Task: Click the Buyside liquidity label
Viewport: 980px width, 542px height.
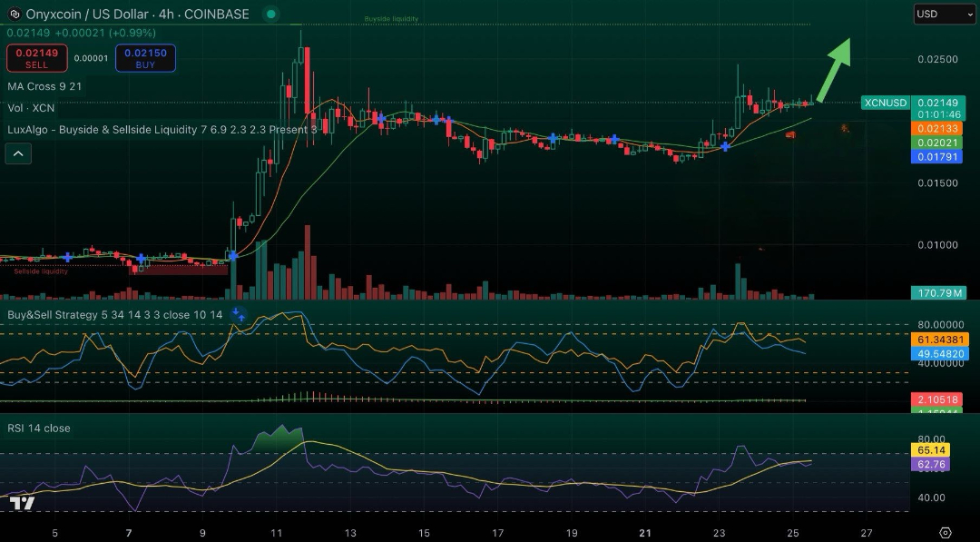Action: 391,19
